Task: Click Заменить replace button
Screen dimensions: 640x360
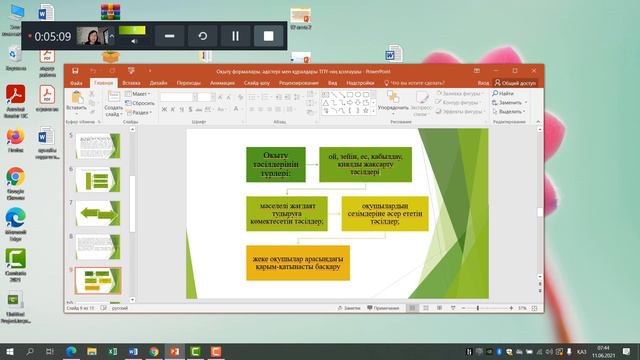Action: 510,102
